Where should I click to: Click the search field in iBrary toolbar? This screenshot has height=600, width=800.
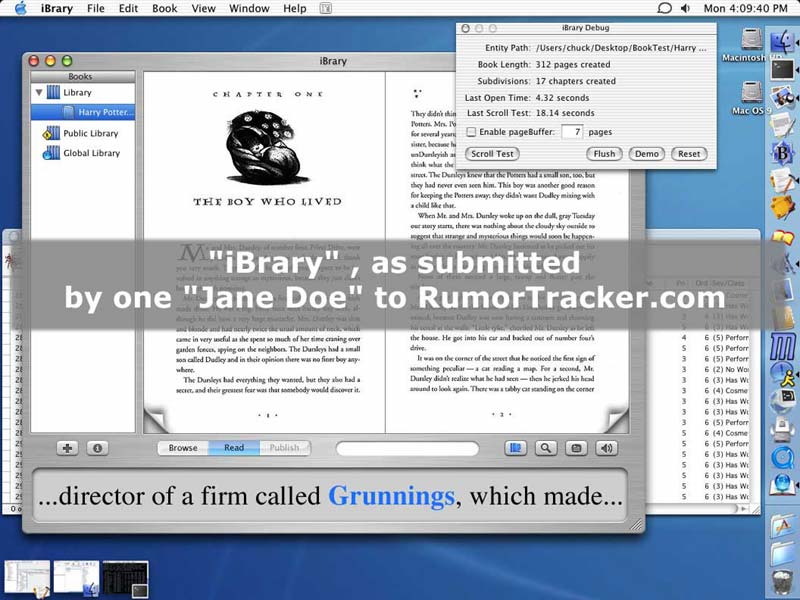(407, 448)
